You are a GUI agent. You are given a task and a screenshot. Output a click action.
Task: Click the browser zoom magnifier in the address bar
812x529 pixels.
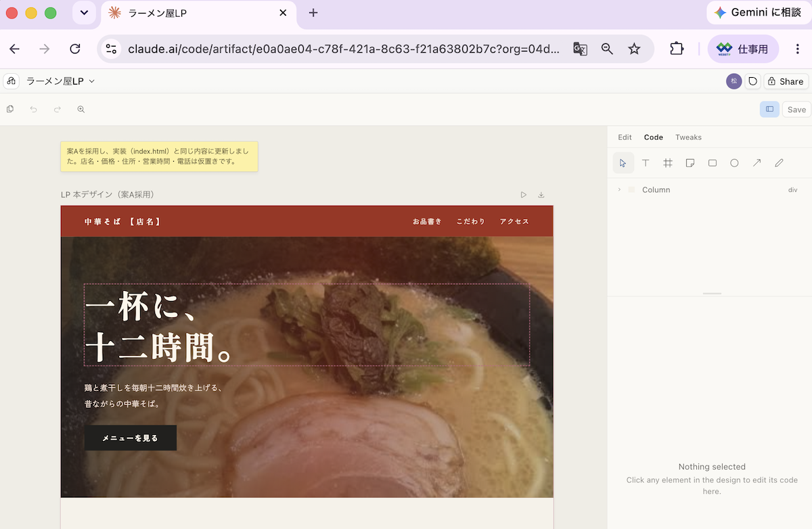click(607, 49)
